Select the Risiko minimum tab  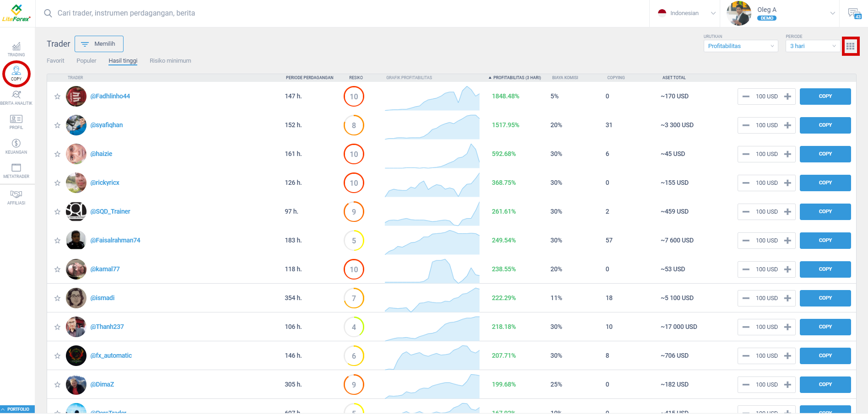pos(170,60)
